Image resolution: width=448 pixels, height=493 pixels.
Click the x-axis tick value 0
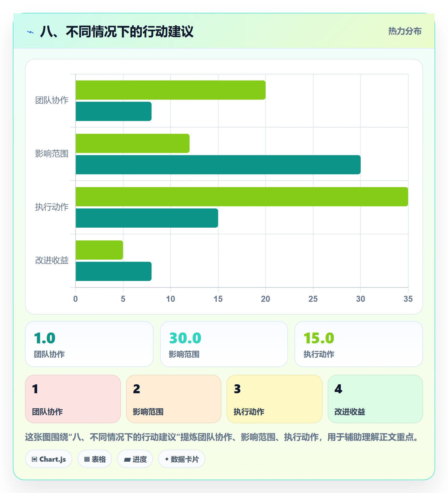(76, 299)
